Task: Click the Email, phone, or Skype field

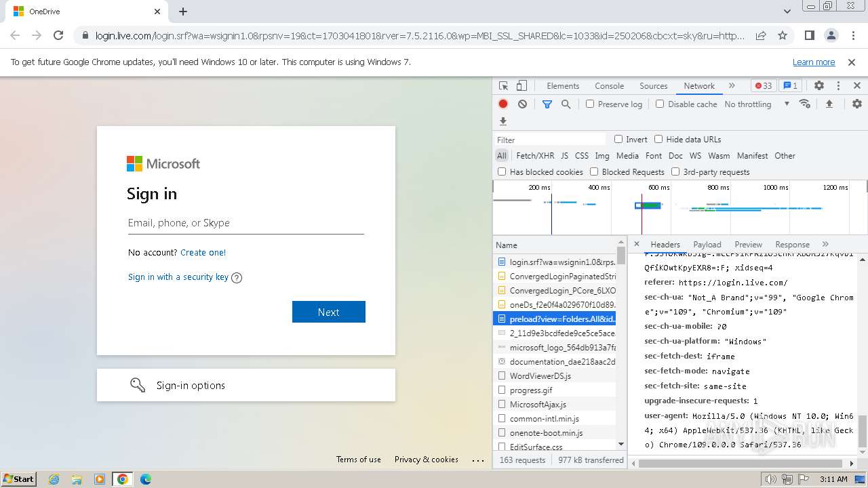Action: 246,223
